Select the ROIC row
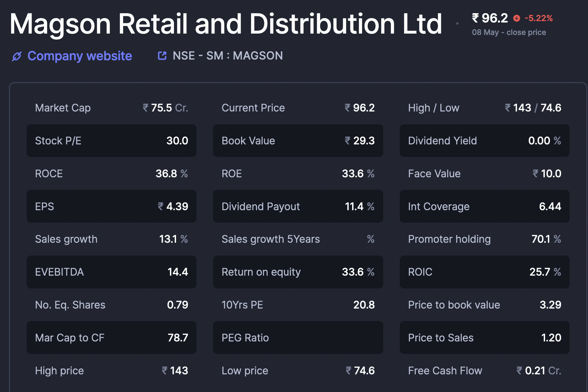The height and width of the screenshot is (392, 588). (x=485, y=272)
